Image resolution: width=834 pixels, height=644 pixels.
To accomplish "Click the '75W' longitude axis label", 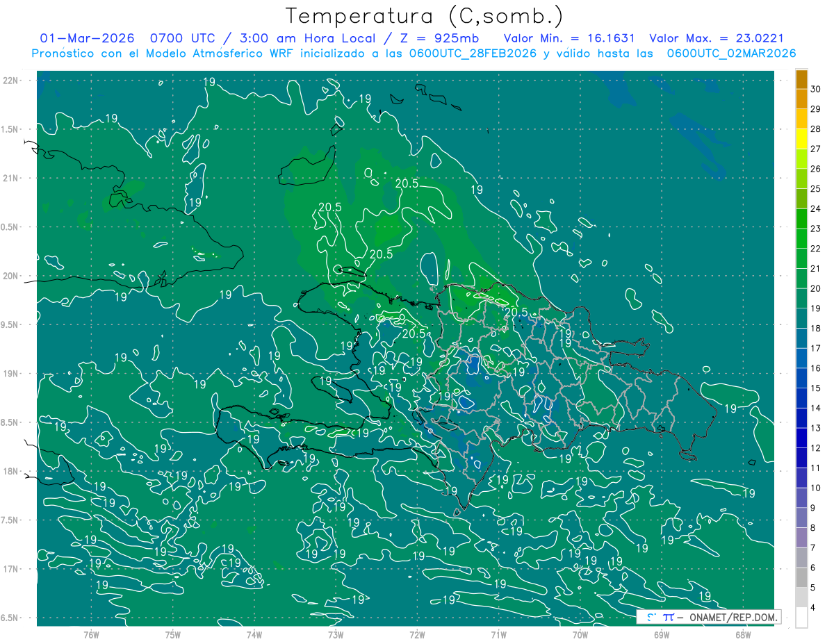I will [172, 634].
